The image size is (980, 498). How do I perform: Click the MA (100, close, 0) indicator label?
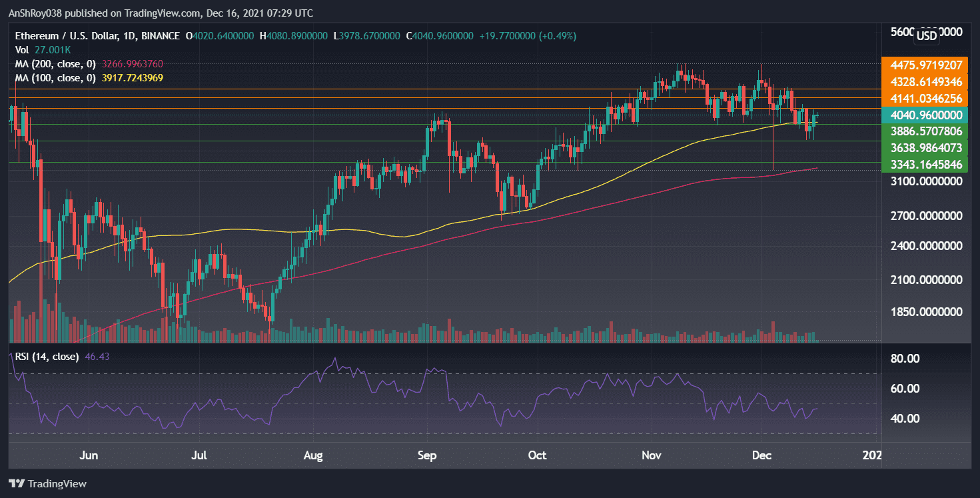click(53, 77)
